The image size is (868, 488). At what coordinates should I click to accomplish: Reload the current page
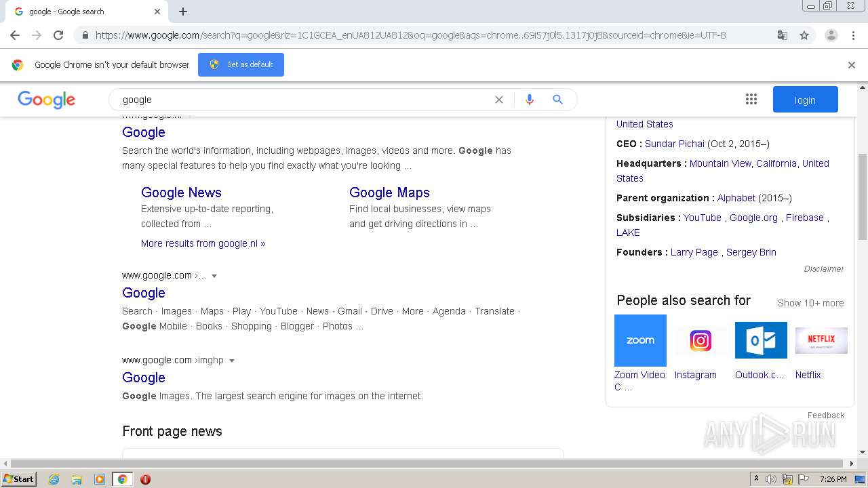58,35
